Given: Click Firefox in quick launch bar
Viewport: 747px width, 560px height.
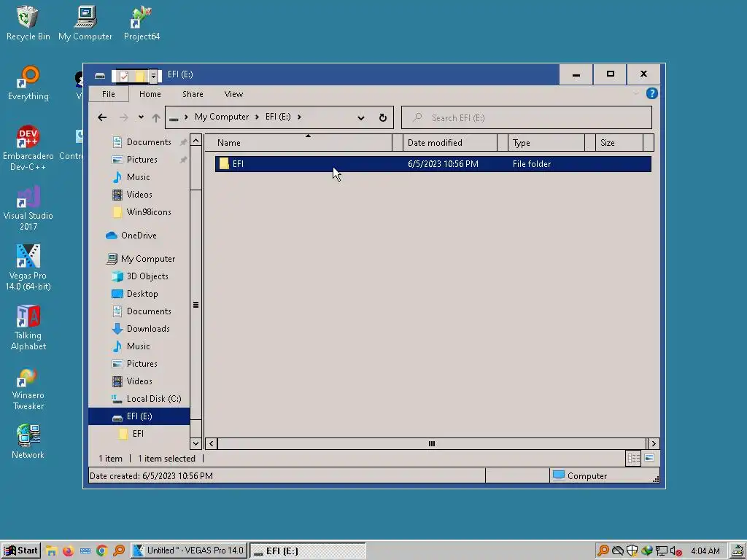Looking at the screenshot, I should tap(68, 551).
